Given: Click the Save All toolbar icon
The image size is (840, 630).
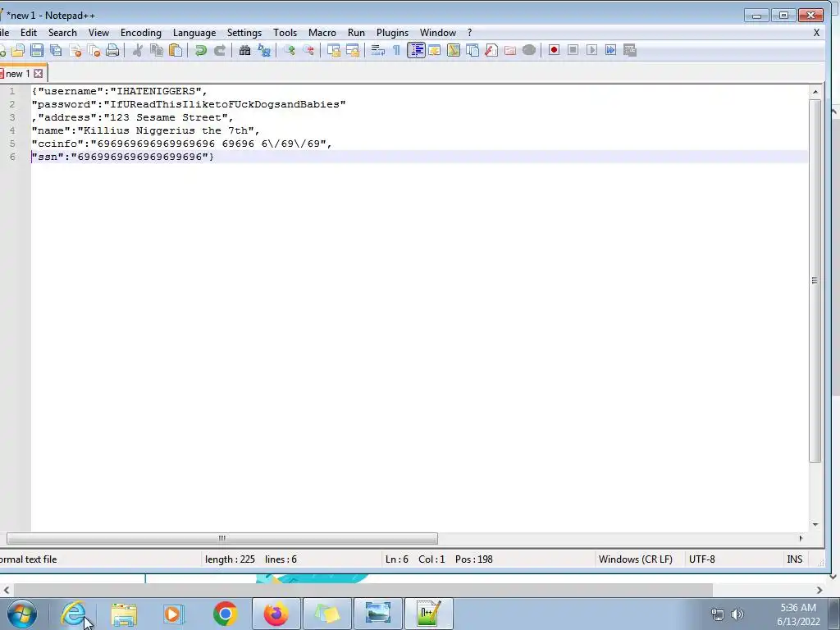Looking at the screenshot, I should (56, 50).
